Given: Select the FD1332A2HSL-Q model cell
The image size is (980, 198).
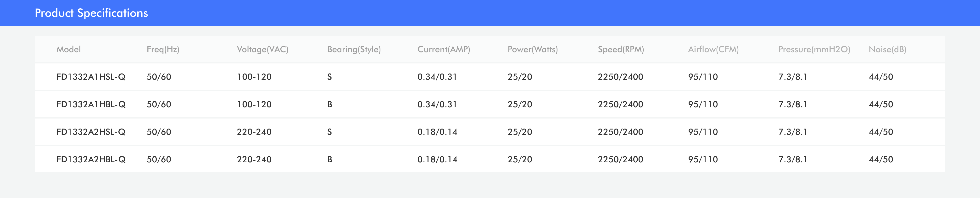Looking at the screenshot, I should (x=91, y=132).
